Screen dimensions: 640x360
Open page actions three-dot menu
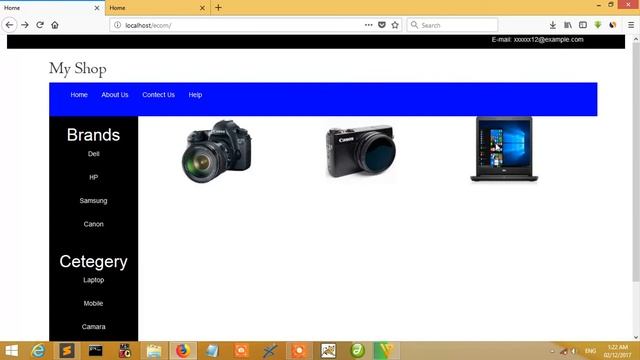click(x=368, y=25)
